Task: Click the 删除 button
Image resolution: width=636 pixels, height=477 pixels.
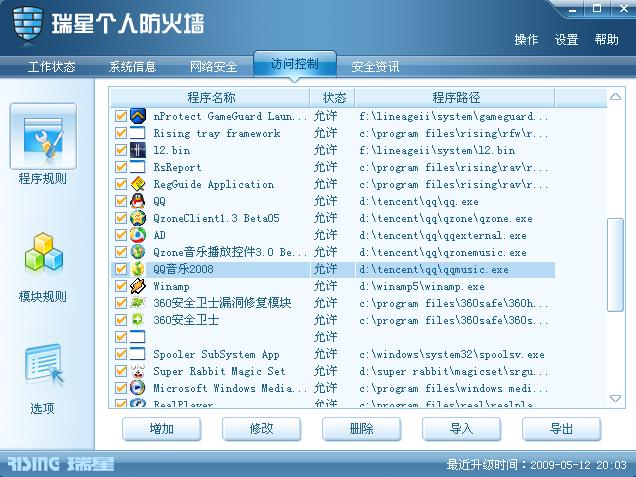Action: pyautogui.click(x=361, y=429)
